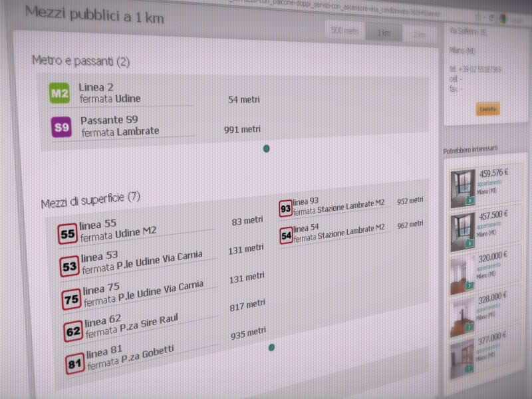Click the bus line 55 badge
The width and height of the screenshot is (532, 399).
click(68, 234)
